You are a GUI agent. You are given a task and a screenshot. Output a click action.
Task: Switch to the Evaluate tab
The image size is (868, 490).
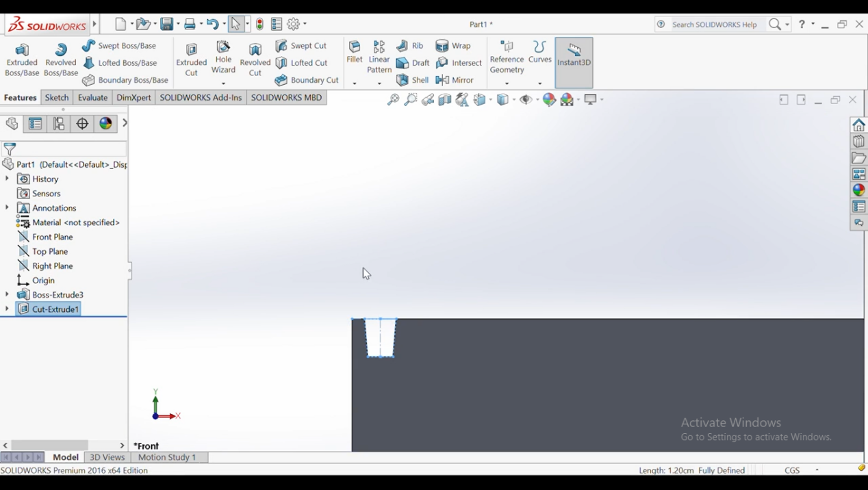point(92,98)
